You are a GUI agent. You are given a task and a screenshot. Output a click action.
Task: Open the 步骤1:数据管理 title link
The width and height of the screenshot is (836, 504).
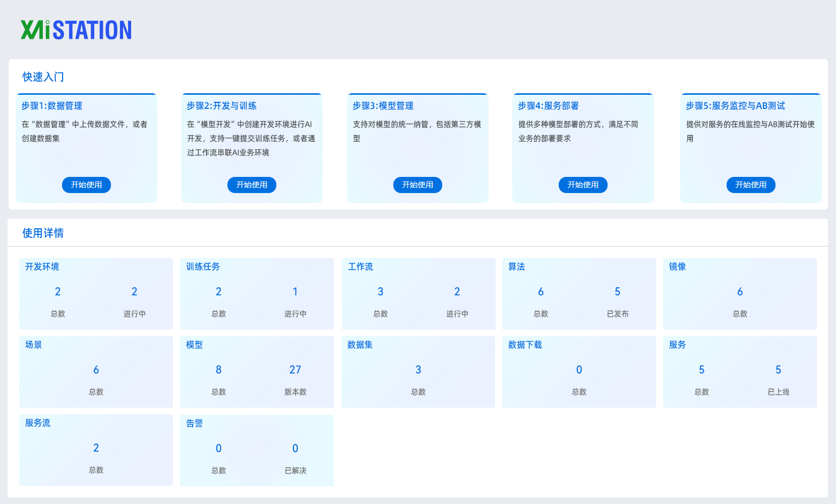pos(52,106)
